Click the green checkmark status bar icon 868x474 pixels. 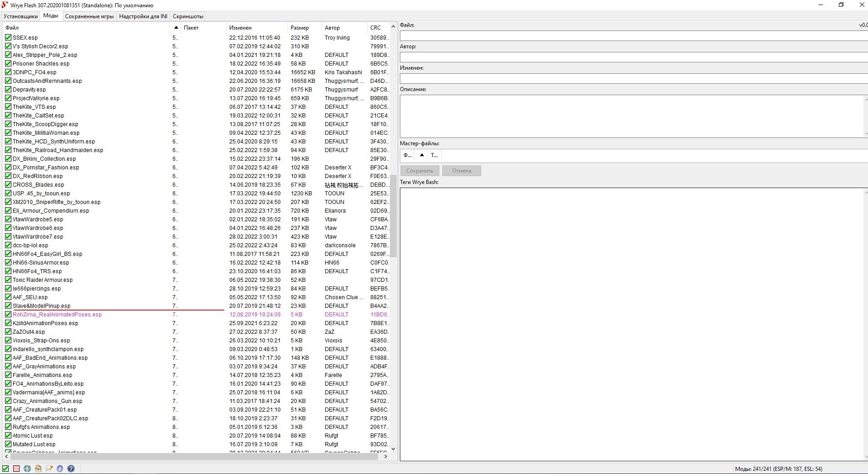[5, 469]
